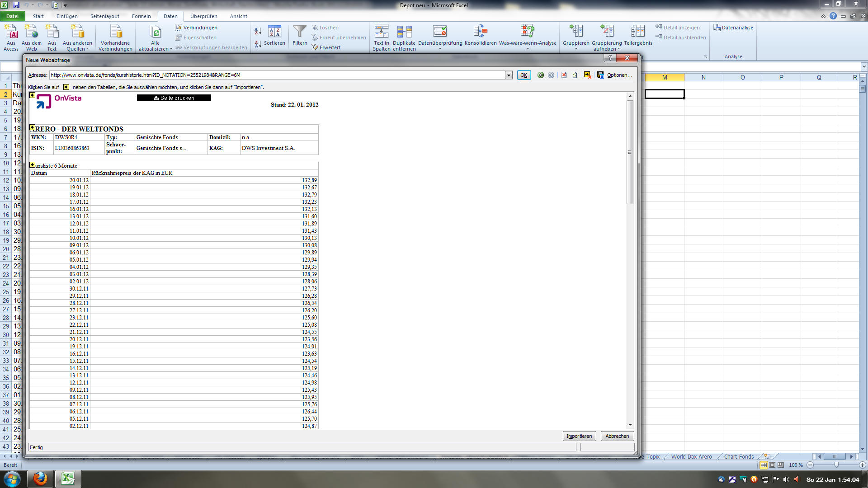Expand the Alle aktualisieren dropdown

pyautogui.click(x=171, y=49)
